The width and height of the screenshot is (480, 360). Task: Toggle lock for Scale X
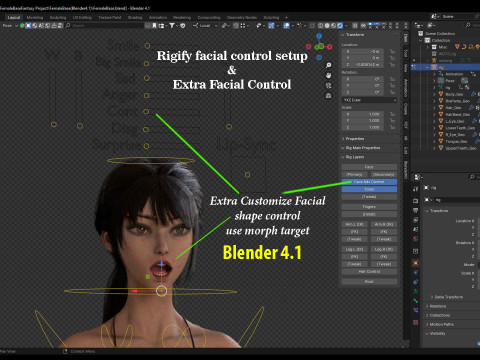click(392, 114)
